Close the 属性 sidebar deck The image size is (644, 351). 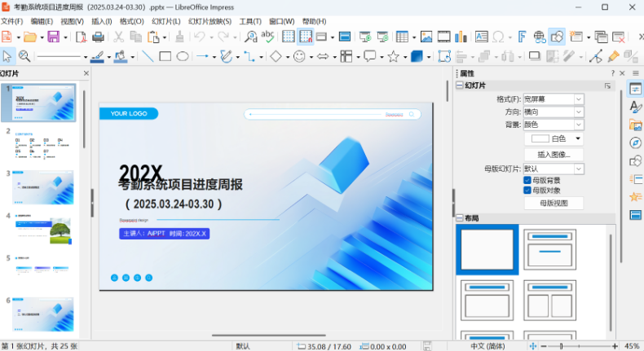tap(622, 73)
